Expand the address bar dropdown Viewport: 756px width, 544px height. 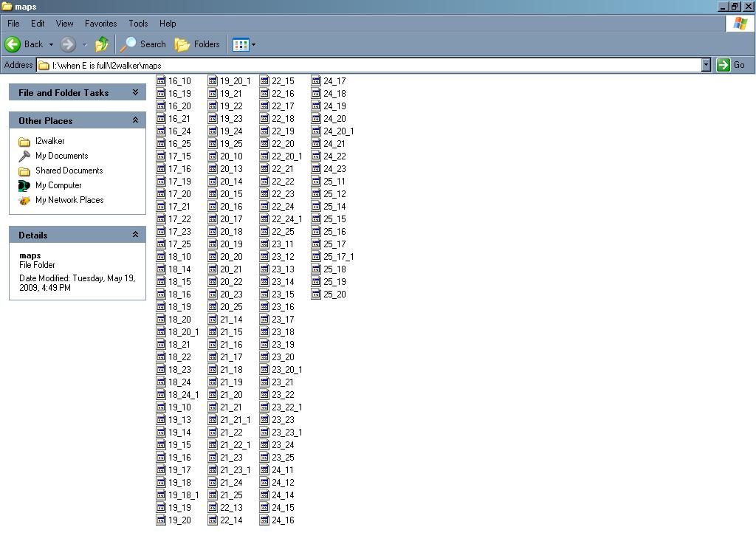706,65
